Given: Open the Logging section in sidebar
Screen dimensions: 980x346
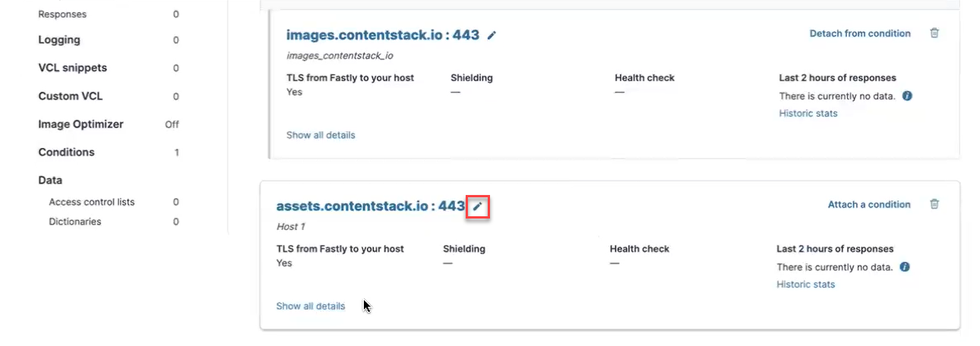Looking at the screenshot, I should pyautogui.click(x=59, y=39).
